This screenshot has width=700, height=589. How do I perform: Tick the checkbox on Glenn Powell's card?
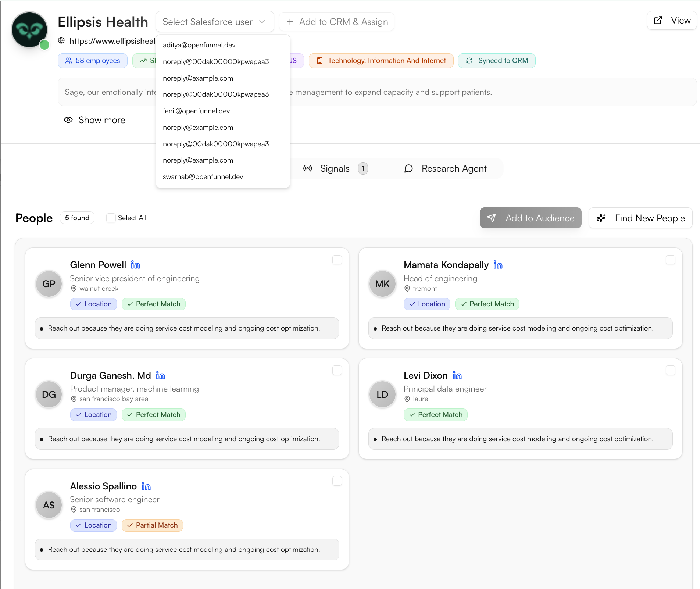[337, 260]
